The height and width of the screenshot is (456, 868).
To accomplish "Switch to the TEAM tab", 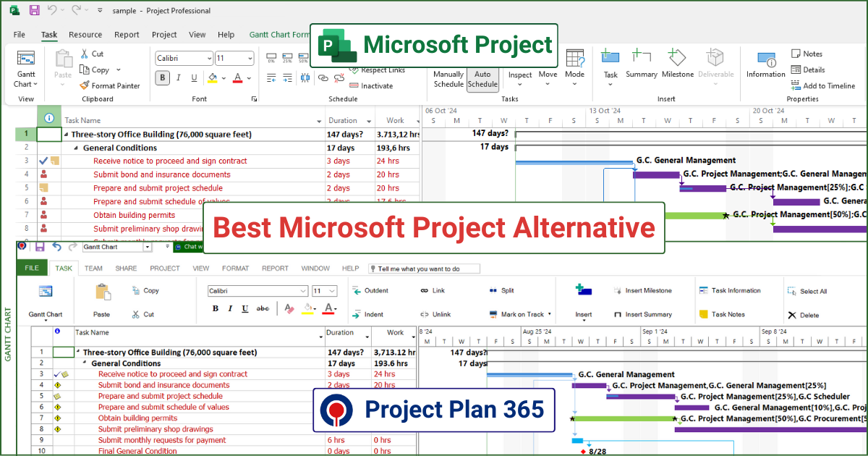I will (x=93, y=269).
